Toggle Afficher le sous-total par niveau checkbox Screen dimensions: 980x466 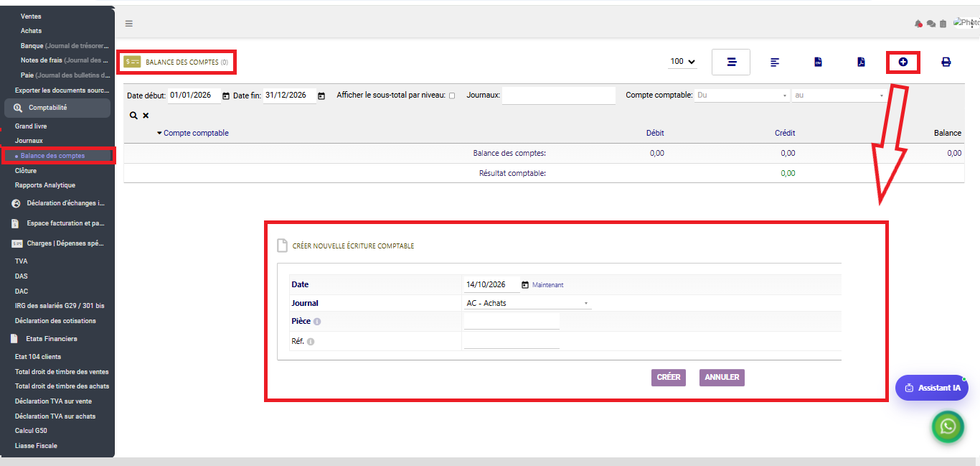[452, 95]
